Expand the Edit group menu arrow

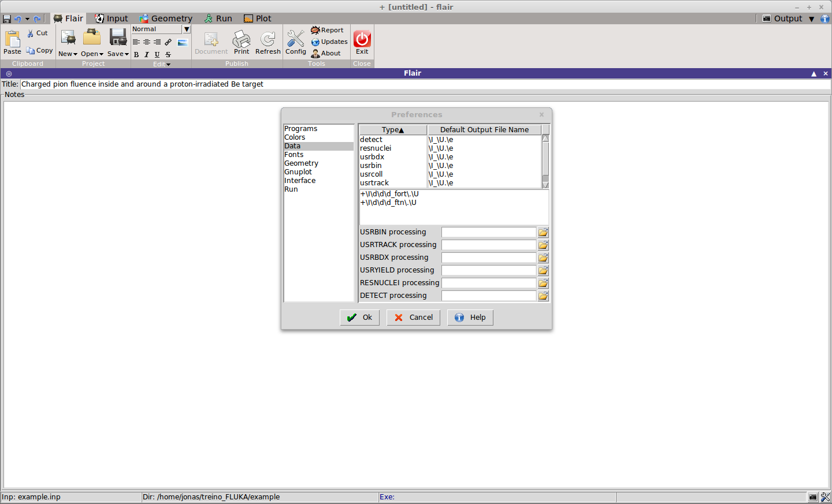coord(168,65)
